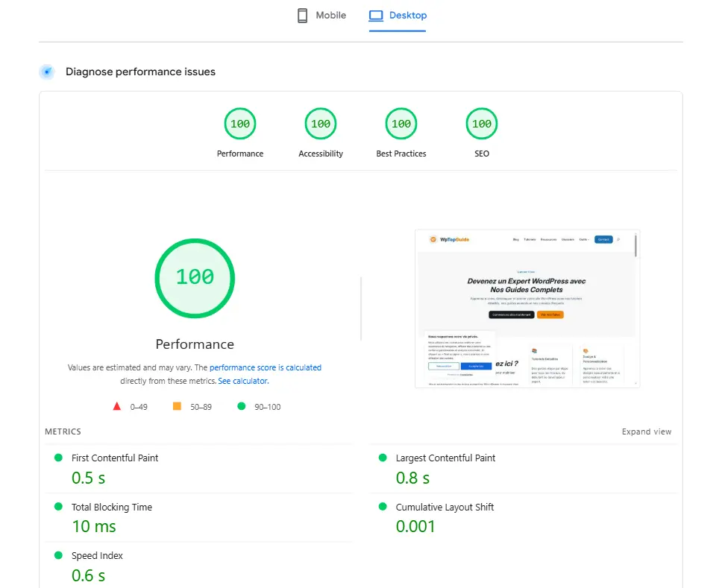The height and width of the screenshot is (588, 716).
Task: Click the green circle 90–100 legend icon
Action: pos(242,406)
